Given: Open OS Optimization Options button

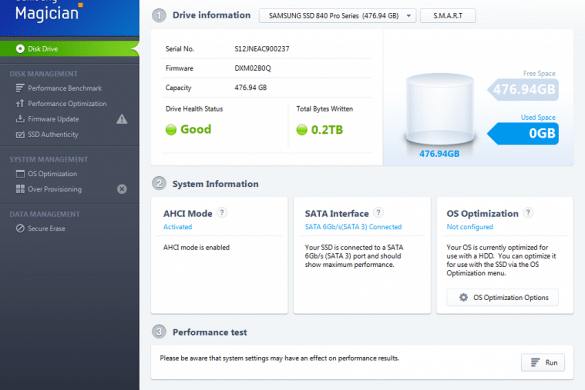Looking at the screenshot, I should [503, 297].
